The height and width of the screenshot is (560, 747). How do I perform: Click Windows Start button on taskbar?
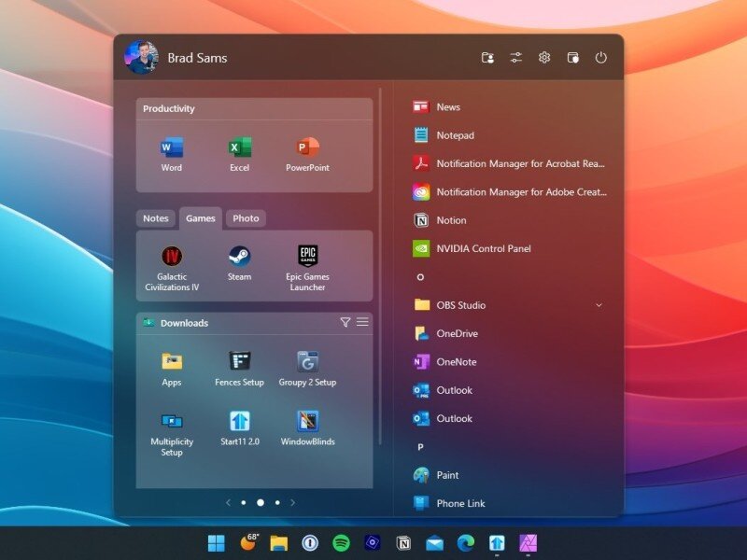pyautogui.click(x=217, y=543)
